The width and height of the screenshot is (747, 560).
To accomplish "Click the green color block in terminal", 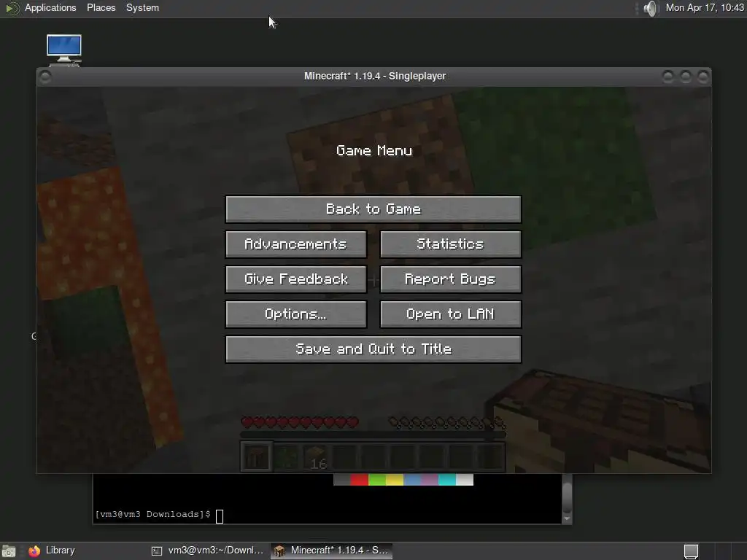I will (377, 480).
